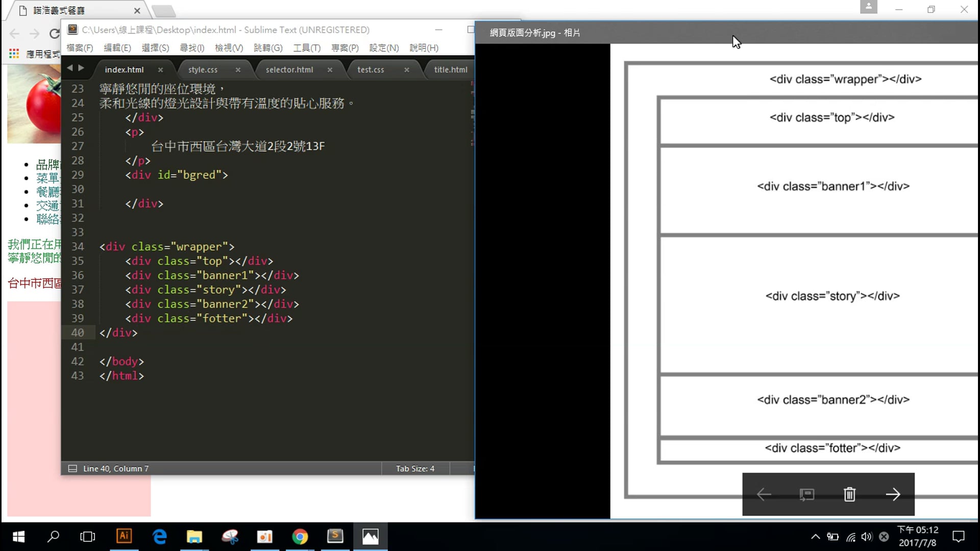
Task: Go to next photo with right arrow
Action: pyautogui.click(x=893, y=494)
